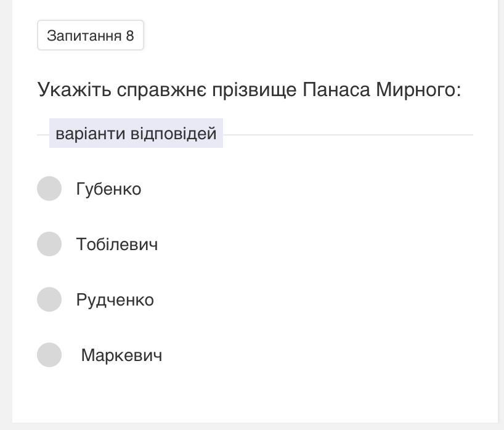Click the word "Запитання" in the badge

84,36
